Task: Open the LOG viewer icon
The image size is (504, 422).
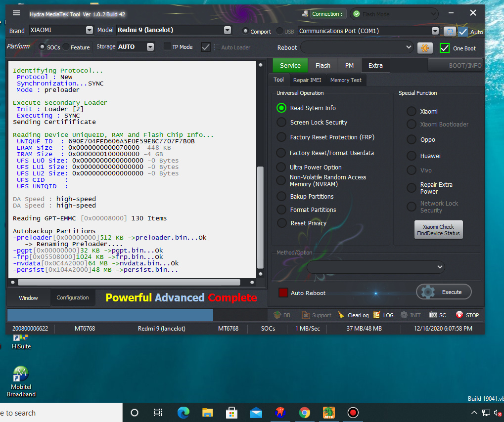Action: (376, 315)
